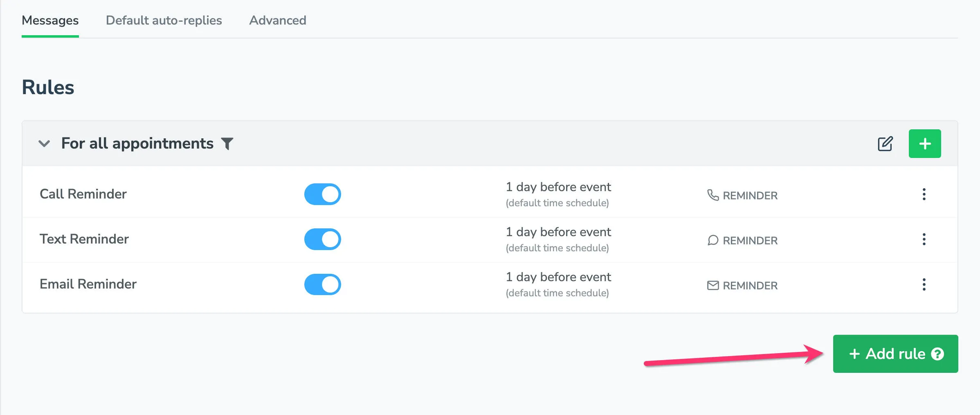Click the 1 day before event text for Call Reminder
Image resolution: width=980 pixels, height=415 pixels.
point(558,187)
